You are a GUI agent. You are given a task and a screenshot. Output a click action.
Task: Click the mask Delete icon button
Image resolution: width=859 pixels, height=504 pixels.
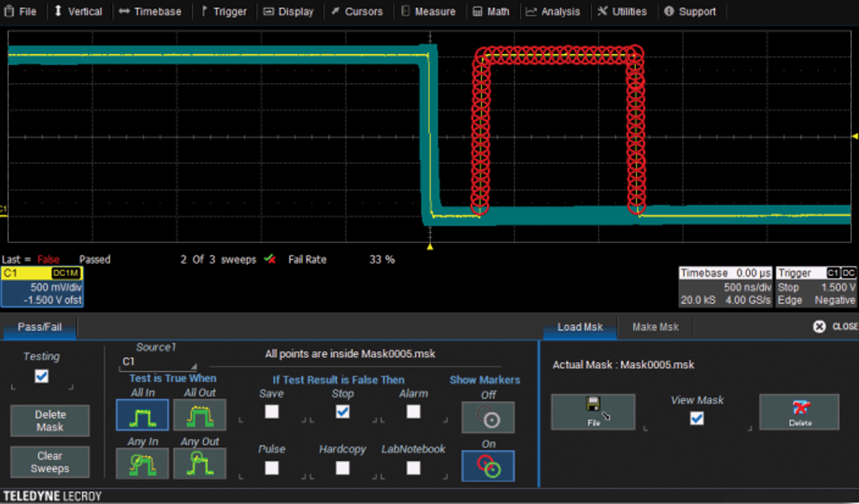[799, 411]
